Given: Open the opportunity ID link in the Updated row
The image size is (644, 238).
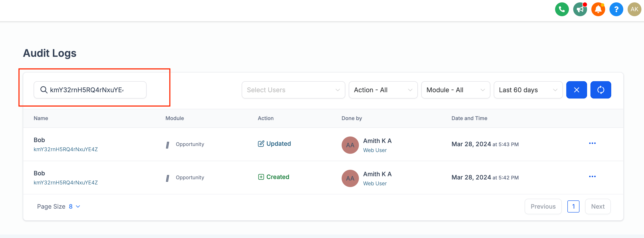Looking at the screenshot, I should (65, 149).
